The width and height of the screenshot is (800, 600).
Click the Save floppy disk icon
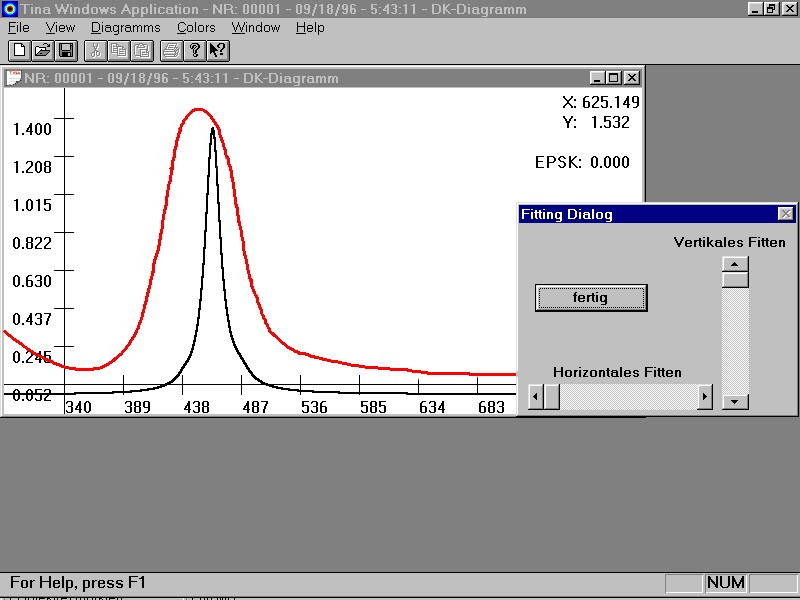point(66,50)
